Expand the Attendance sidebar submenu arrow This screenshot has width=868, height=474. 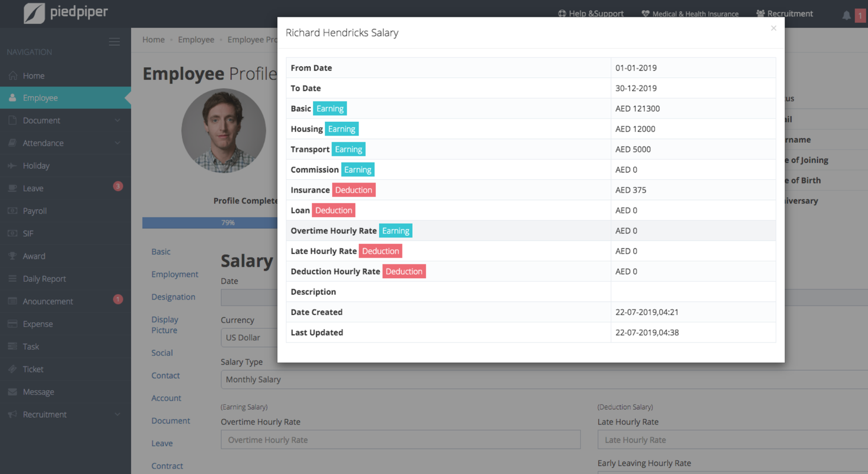tap(117, 143)
